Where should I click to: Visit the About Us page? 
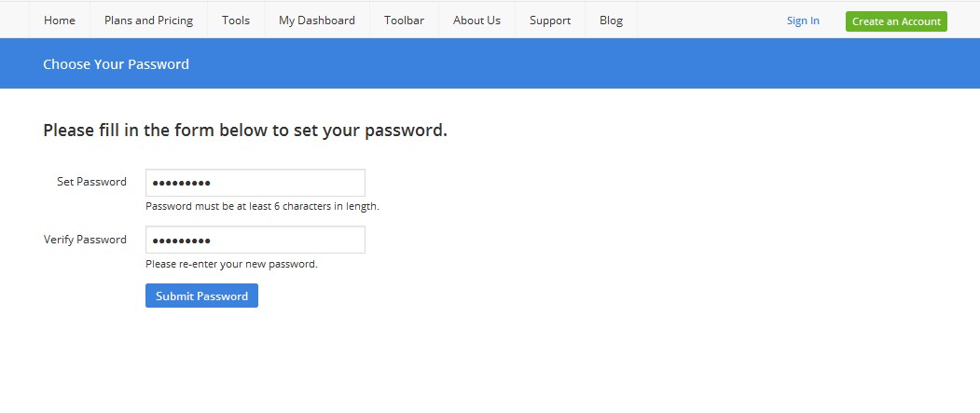(x=476, y=21)
